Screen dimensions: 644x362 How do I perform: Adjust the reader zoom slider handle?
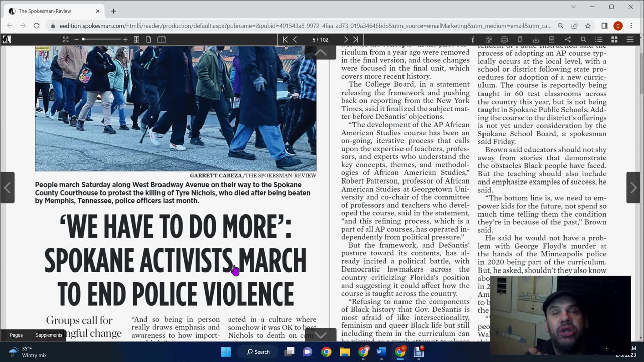[x=83, y=39]
